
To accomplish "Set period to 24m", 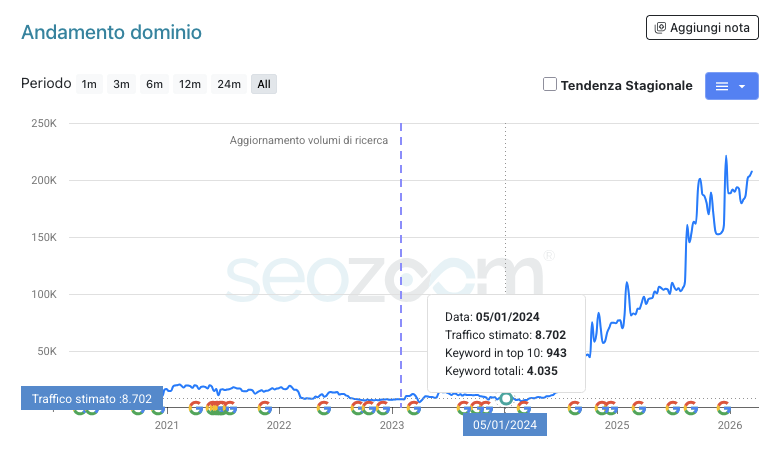I will click(x=228, y=84).
